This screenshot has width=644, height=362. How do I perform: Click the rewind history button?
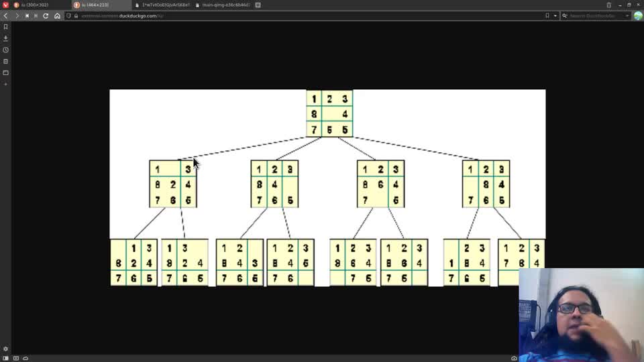click(27, 15)
